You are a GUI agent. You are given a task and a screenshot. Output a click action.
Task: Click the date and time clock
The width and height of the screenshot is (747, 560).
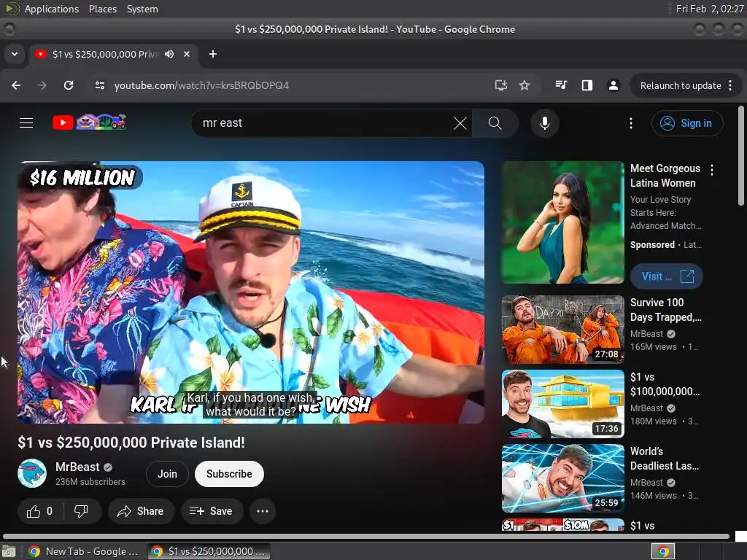click(709, 9)
